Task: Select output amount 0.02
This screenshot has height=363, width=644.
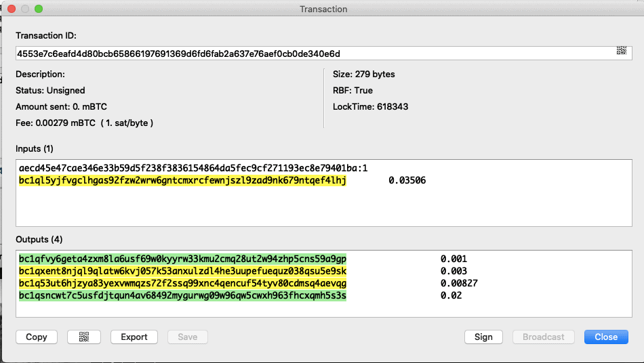Action: pos(451,296)
